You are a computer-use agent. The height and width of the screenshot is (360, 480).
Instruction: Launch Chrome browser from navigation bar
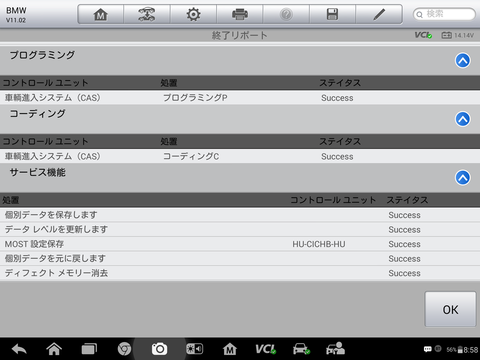[124, 349]
